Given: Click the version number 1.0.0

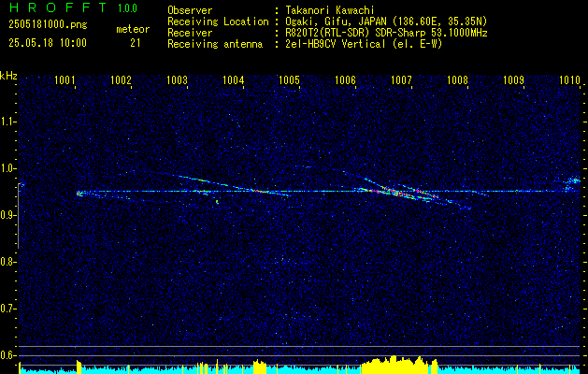Looking at the screenshot, I should coord(127,8).
